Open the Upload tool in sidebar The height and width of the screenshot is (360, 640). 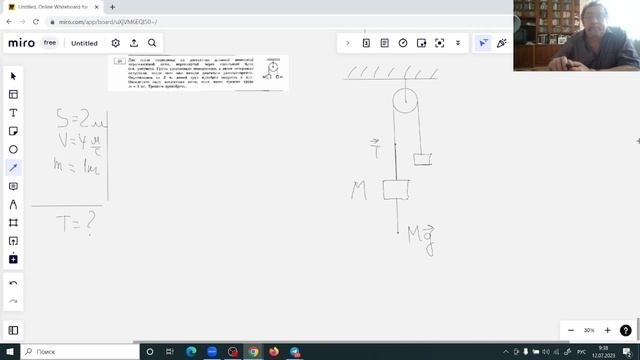click(x=13, y=241)
